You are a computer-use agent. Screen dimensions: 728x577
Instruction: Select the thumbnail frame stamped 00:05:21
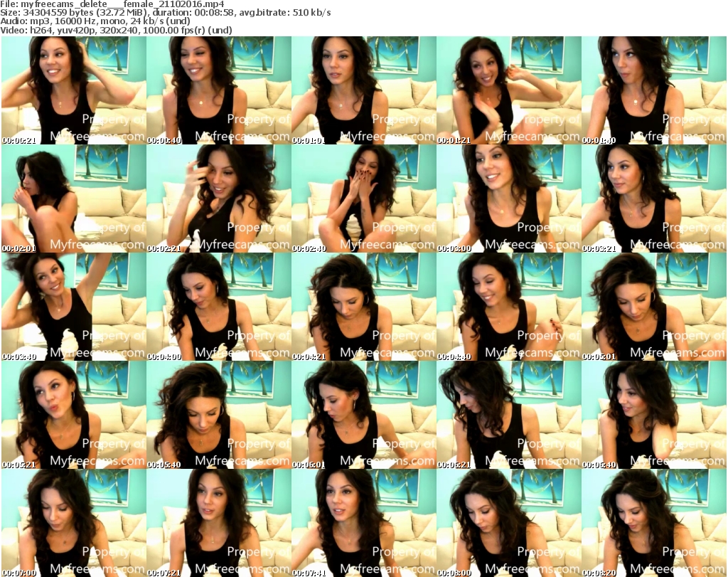coord(74,414)
